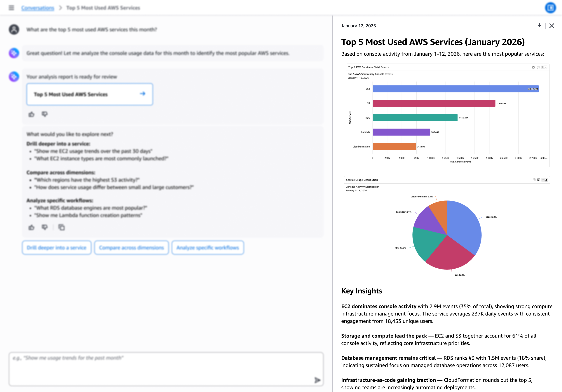562x392 pixels.
Task: Give thumbs up under the report card
Action: [x=31, y=114]
